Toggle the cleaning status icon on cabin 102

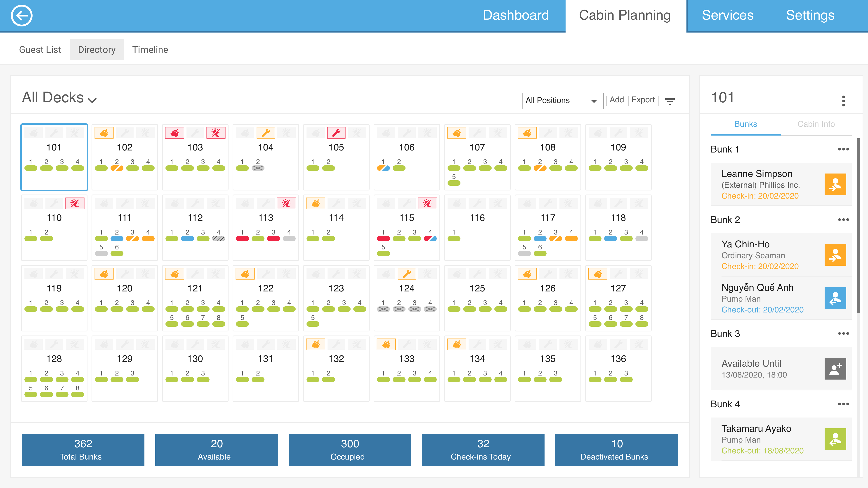pos(104,133)
